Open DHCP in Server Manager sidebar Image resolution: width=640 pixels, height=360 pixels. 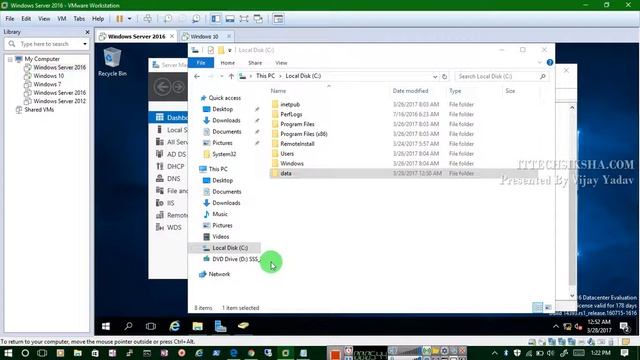tap(176, 166)
